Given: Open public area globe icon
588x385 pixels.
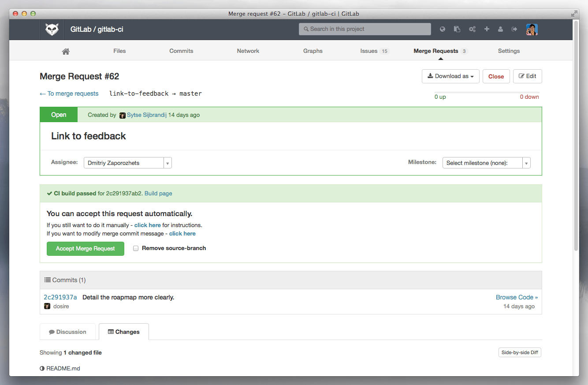Looking at the screenshot, I should [x=443, y=29].
